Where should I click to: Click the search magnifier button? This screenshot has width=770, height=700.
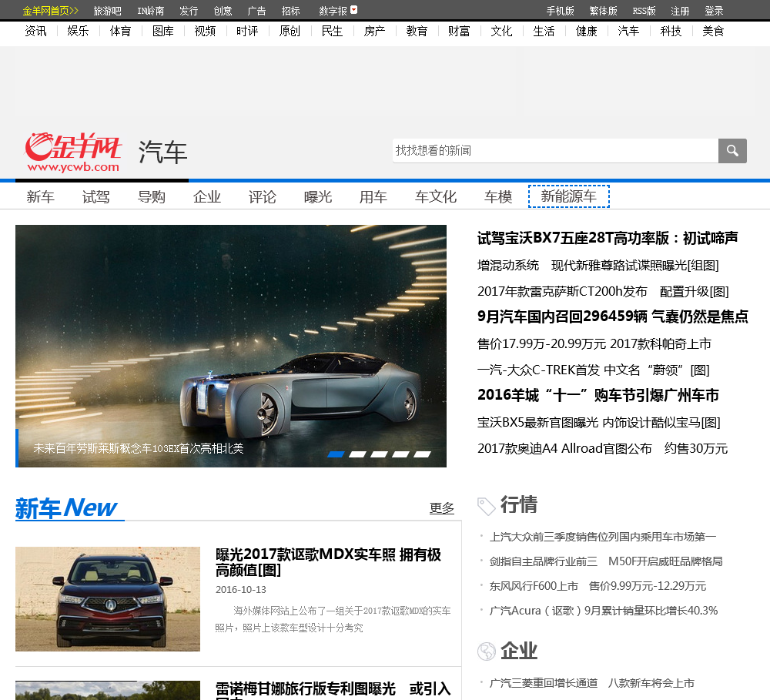point(732,150)
